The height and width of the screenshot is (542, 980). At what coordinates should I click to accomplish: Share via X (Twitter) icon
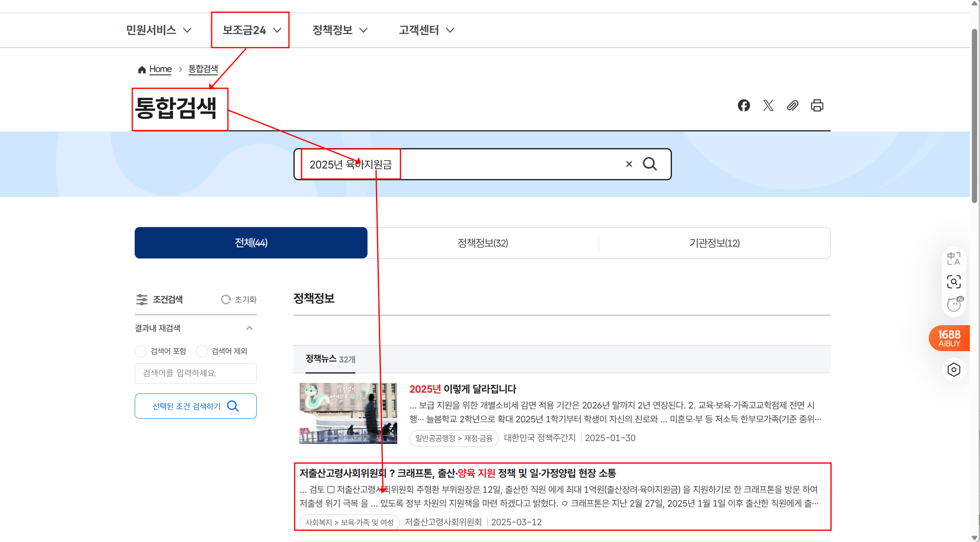(x=768, y=106)
